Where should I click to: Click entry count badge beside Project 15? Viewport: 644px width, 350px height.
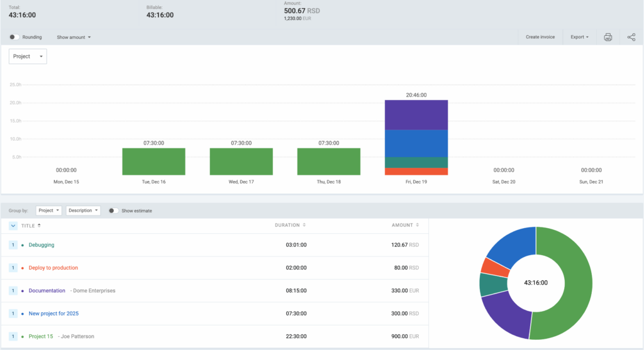point(13,336)
